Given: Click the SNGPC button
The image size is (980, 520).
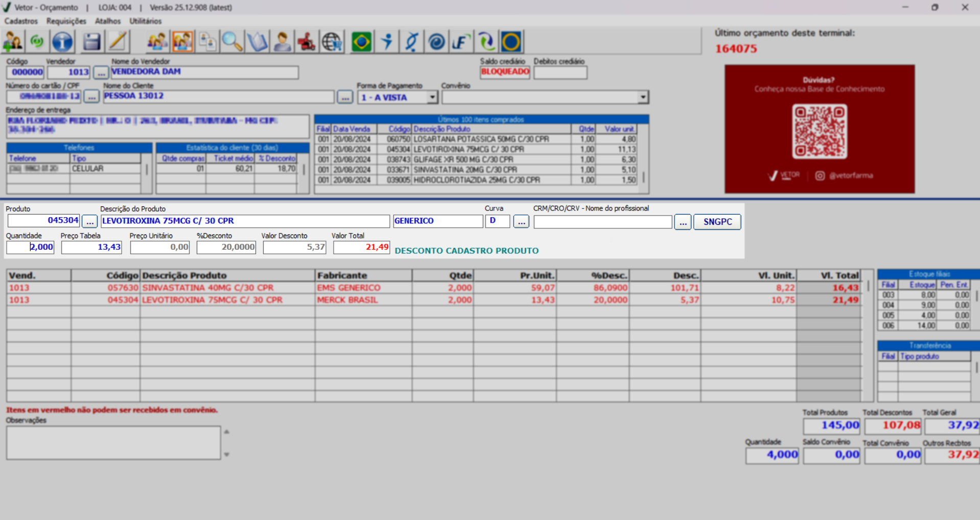Looking at the screenshot, I should pyautogui.click(x=717, y=222).
